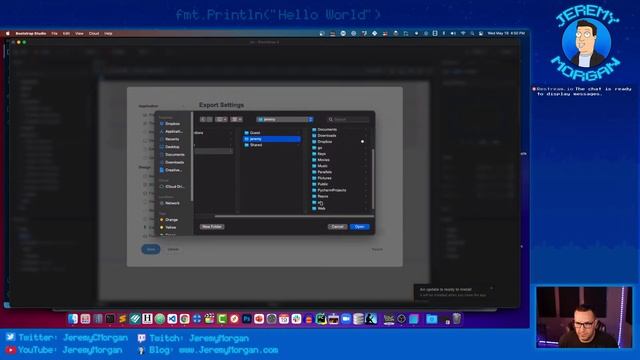Open Photoshop from the Dock

click(x=247, y=319)
